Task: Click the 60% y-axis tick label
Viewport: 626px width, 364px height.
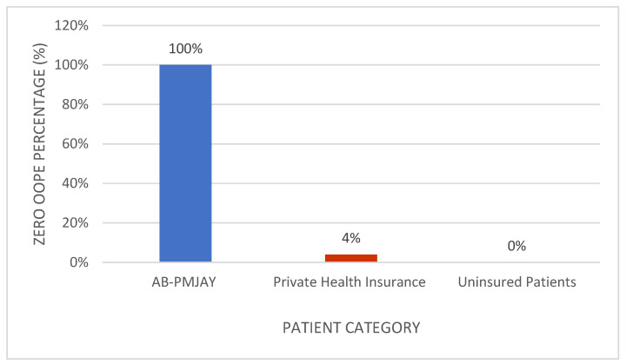Action: coord(75,143)
